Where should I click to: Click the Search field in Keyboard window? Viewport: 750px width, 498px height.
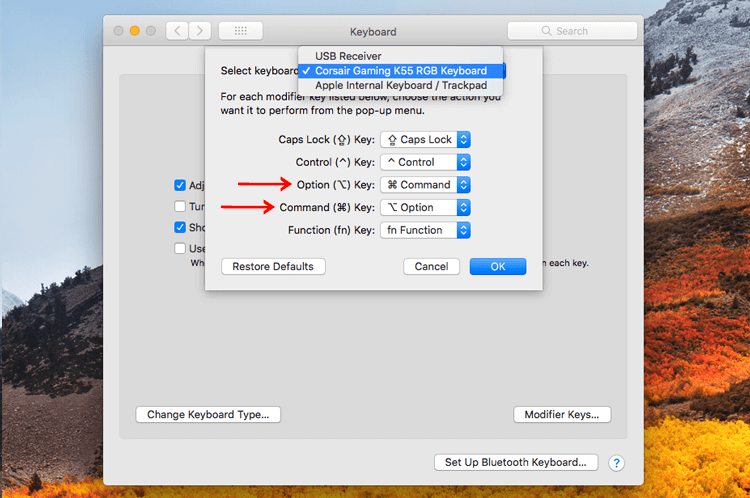coord(572,31)
